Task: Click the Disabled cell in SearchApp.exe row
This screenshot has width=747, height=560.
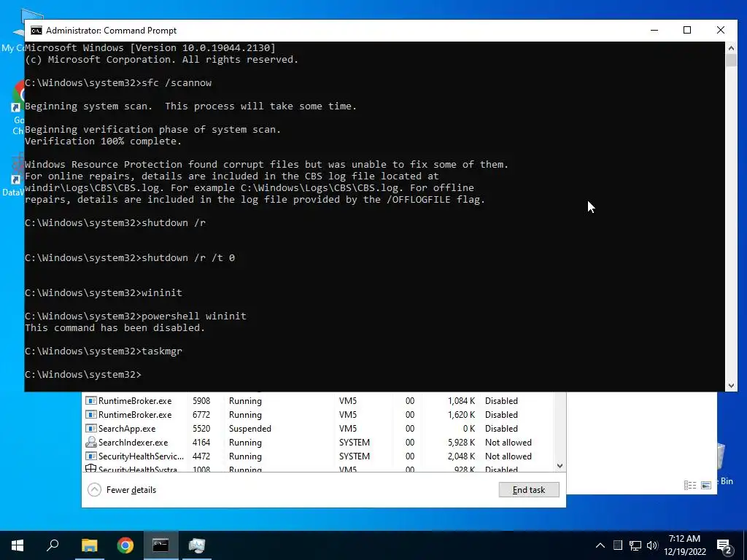Action: (x=501, y=429)
